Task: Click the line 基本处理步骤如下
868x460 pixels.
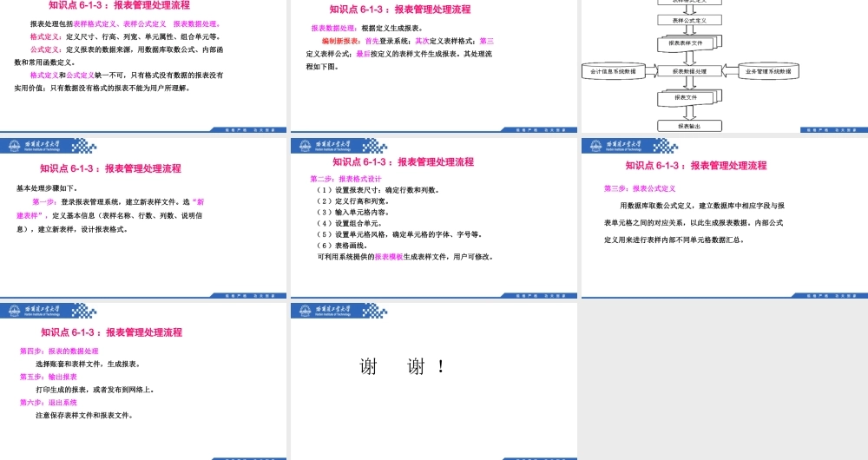Action: point(48,188)
